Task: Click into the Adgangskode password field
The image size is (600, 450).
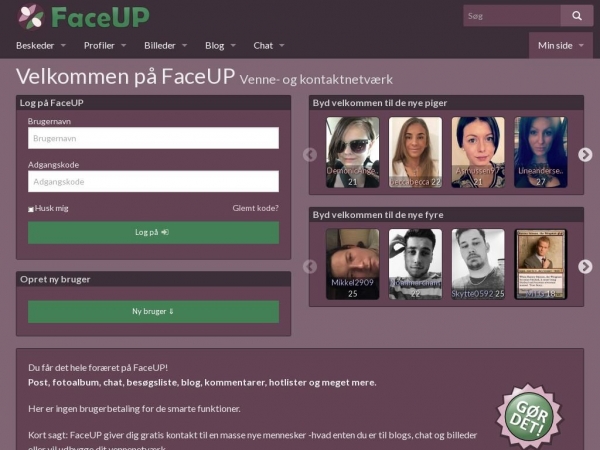Action: 153,182
